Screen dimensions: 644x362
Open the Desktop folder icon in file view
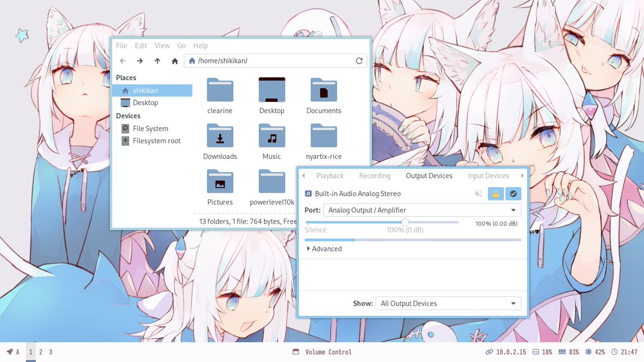(x=272, y=97)
